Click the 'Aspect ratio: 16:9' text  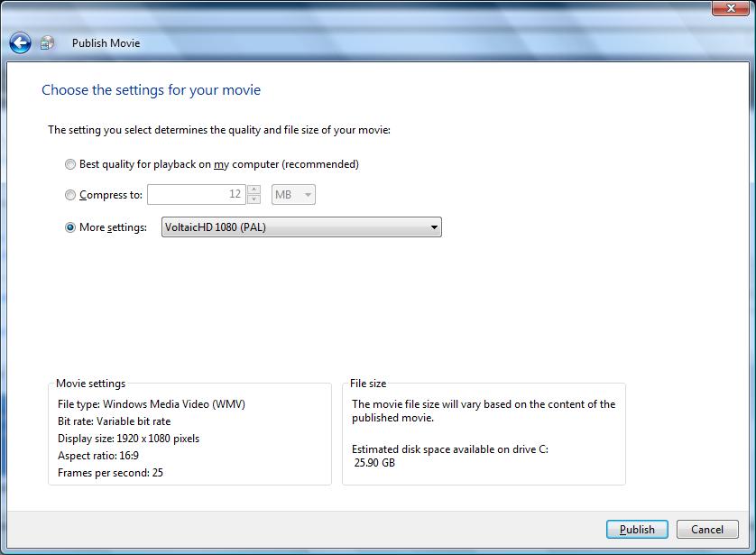98,456
